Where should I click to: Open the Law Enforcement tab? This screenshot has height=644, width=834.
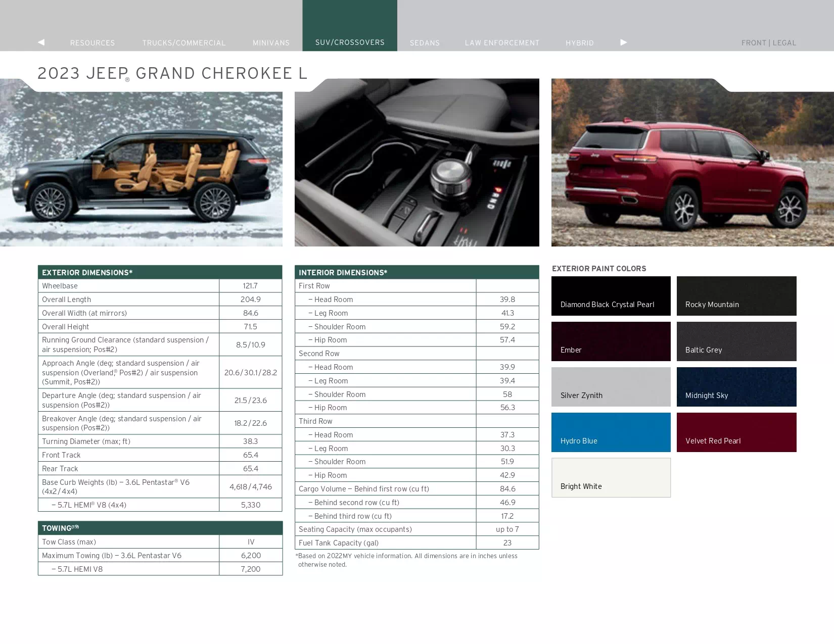(502, 43)
